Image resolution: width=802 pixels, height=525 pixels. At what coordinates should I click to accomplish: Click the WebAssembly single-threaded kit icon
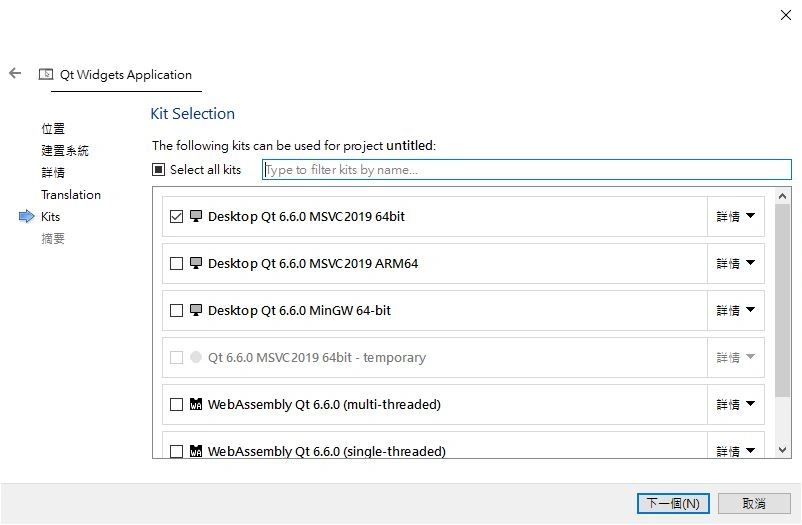click(196, 451)
